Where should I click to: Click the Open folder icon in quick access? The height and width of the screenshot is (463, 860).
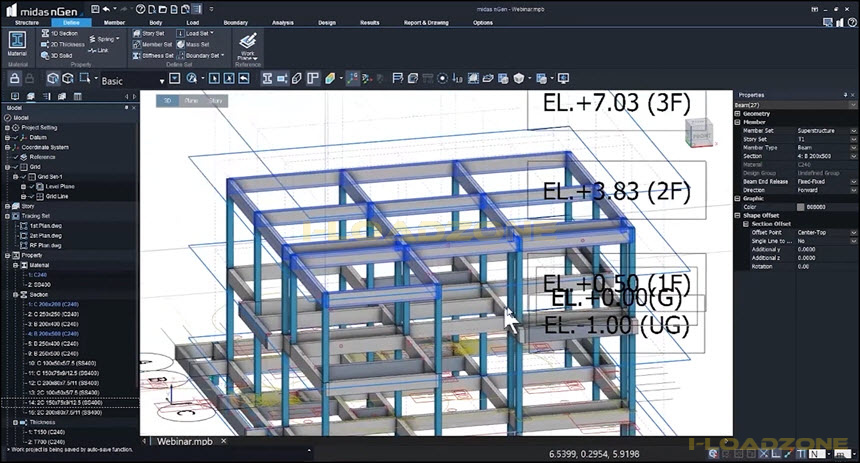click(163, 9)
